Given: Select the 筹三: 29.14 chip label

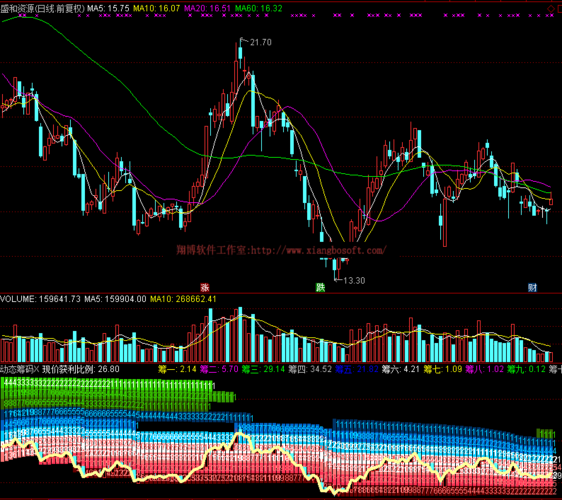Looking at the screenshot, I should coord(263,369).
